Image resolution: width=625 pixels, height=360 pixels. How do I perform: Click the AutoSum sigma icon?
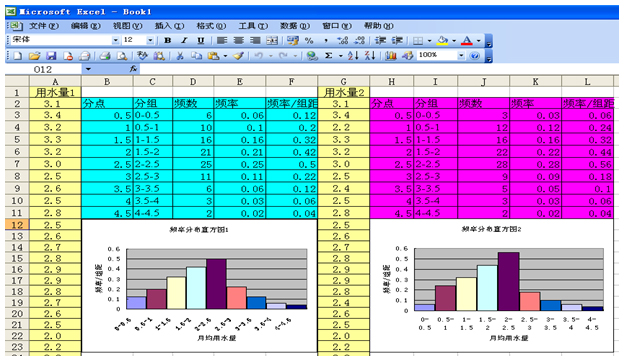coord(328,56)
